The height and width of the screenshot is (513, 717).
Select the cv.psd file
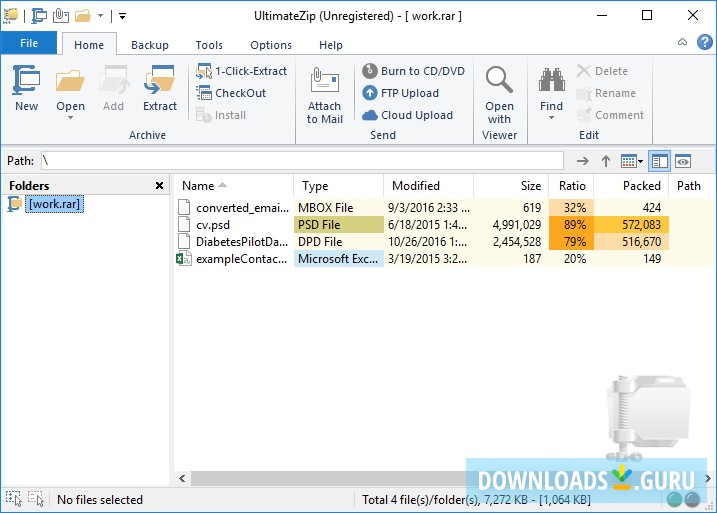[x=213, y=224]
